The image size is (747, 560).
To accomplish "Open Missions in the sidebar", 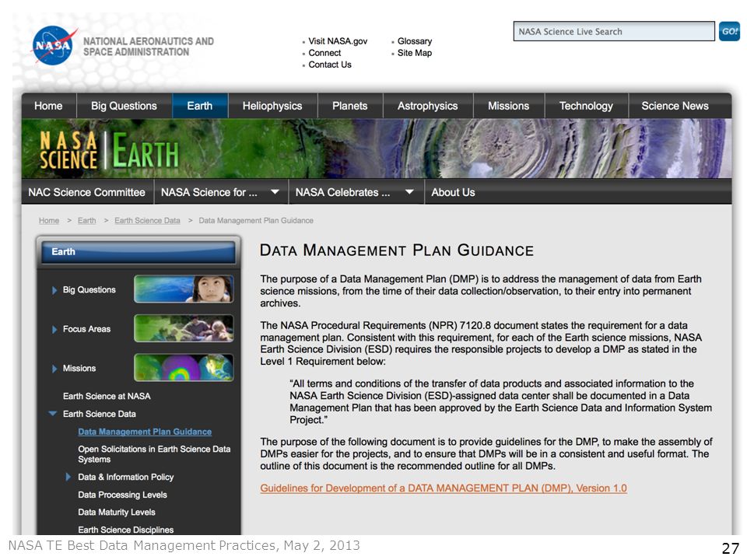I will coord(79,368).
